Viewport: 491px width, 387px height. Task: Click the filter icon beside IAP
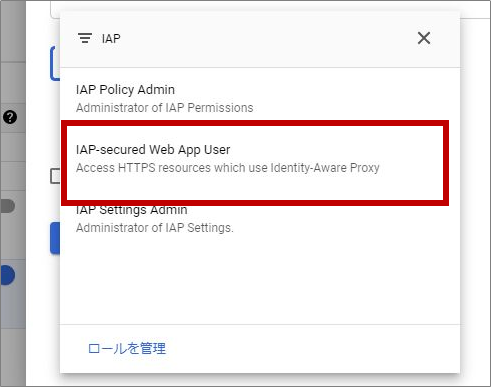coord(85,38)
